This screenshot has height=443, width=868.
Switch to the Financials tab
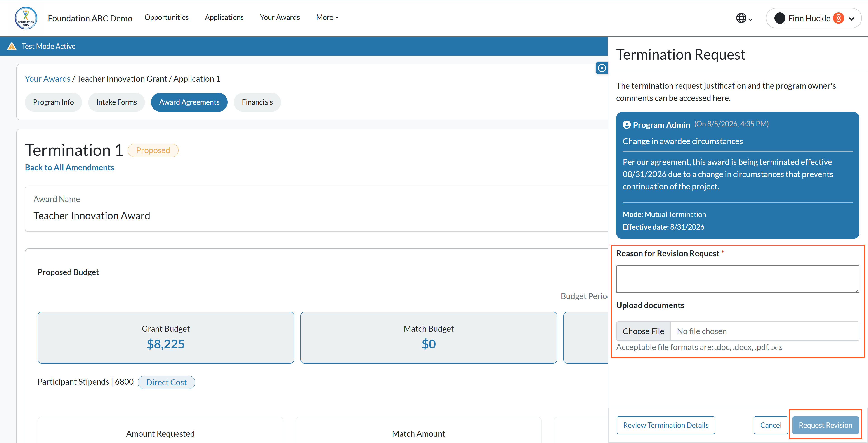pos(257,102)
